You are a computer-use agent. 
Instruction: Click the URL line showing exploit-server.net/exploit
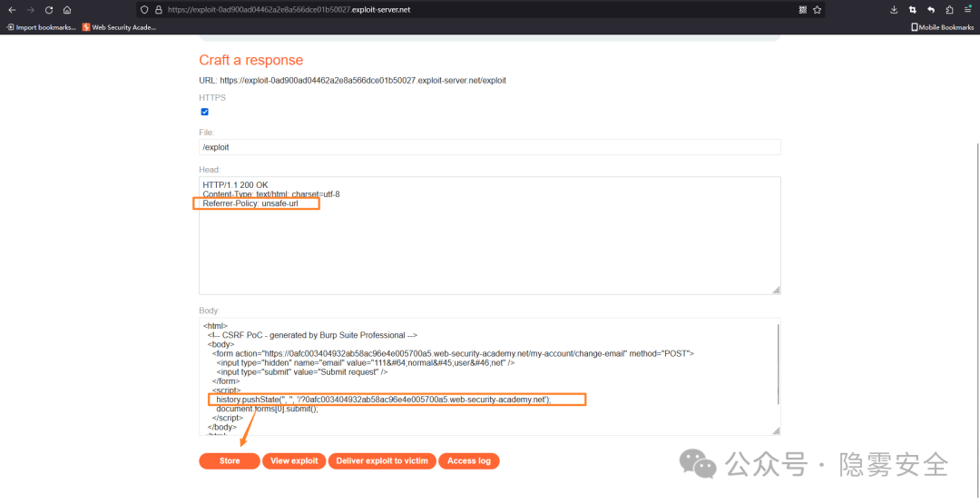352,81
